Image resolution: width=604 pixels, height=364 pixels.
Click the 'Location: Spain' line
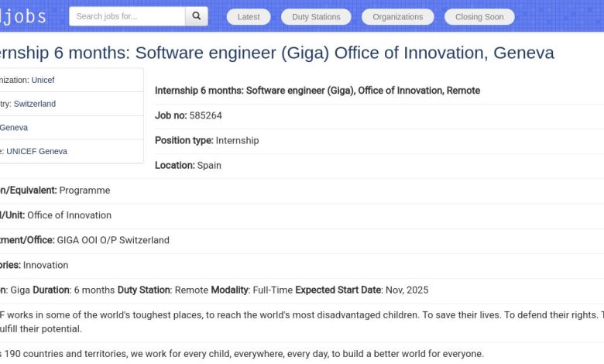coord(188,165)
